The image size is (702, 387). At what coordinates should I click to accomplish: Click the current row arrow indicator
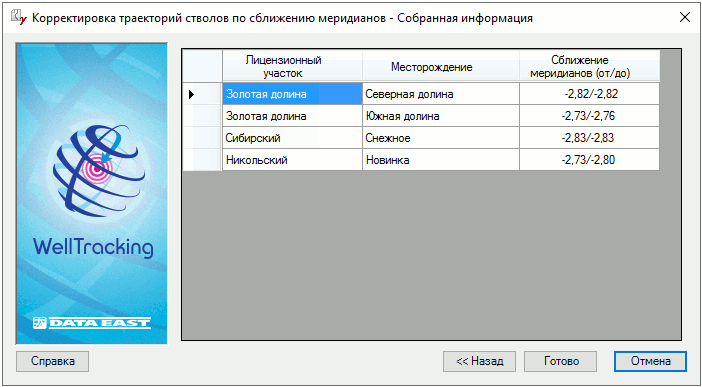[x=192, y=94]
